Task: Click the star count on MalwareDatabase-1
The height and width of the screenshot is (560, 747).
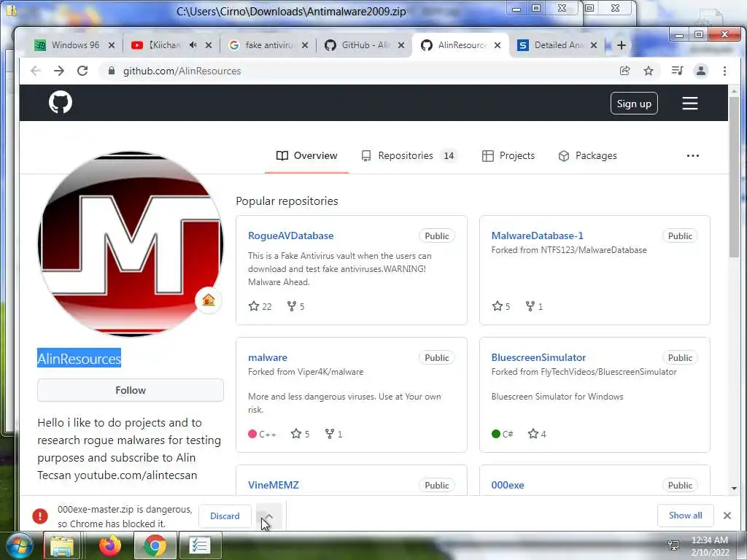Action: pos(500,306)
